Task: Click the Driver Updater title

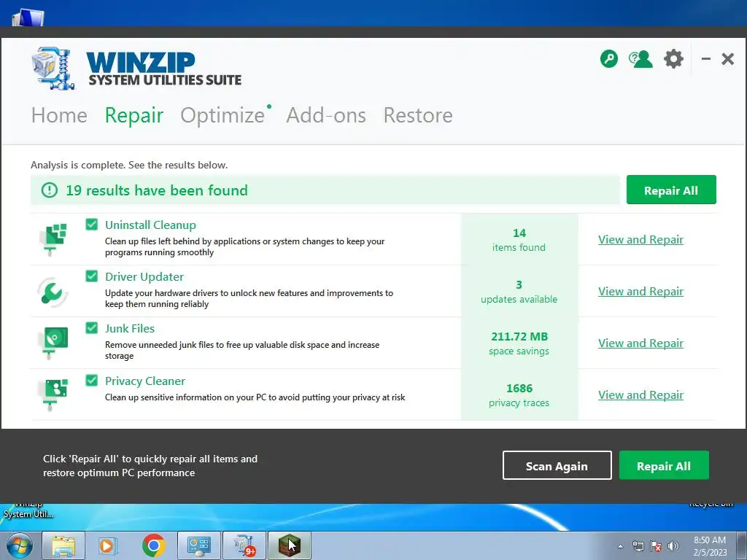Action: (144, 276)
